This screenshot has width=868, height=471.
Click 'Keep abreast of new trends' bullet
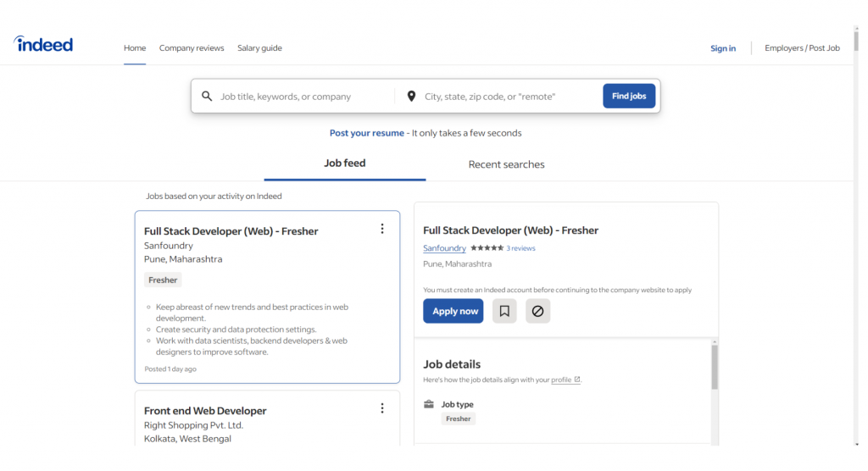(x=252, y=312)
